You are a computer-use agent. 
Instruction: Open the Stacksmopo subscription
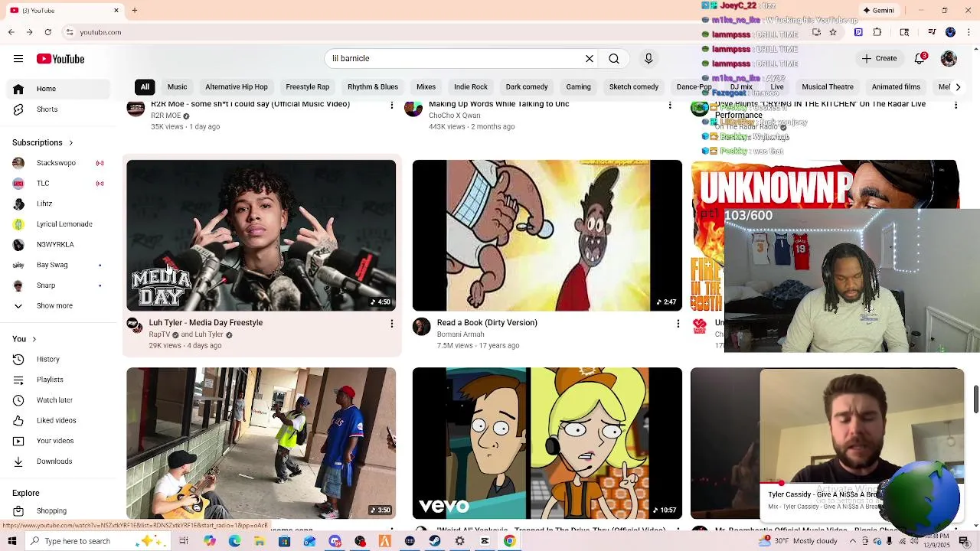pyautogui.click(x=58, y=163)
